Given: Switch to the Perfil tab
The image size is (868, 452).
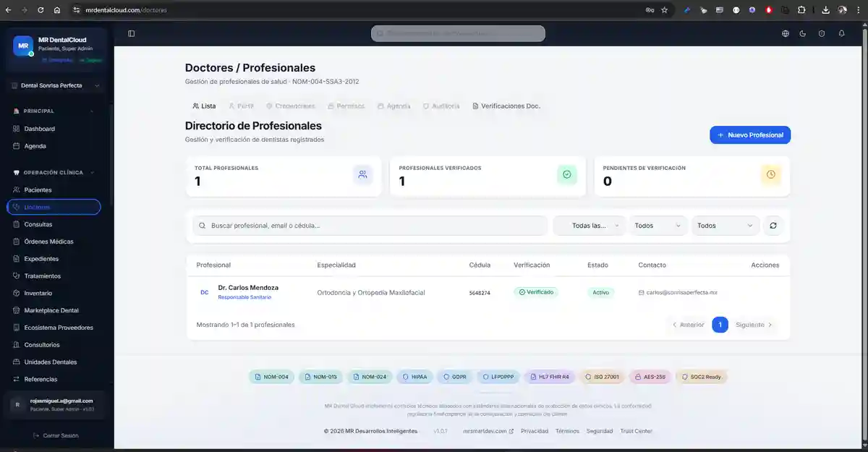Looking at the screenshot, I should point(241,106).
